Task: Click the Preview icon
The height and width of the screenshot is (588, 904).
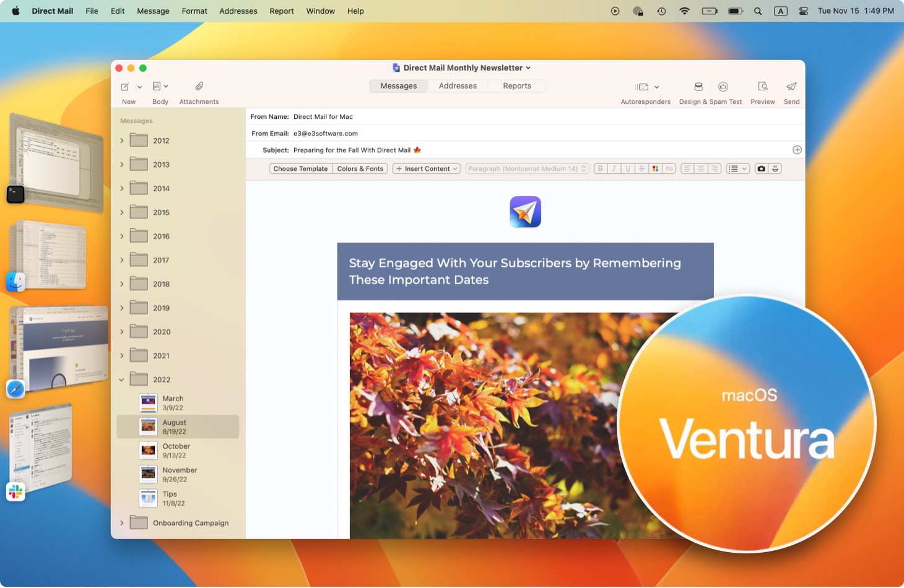Action: [x=763, y=87]
